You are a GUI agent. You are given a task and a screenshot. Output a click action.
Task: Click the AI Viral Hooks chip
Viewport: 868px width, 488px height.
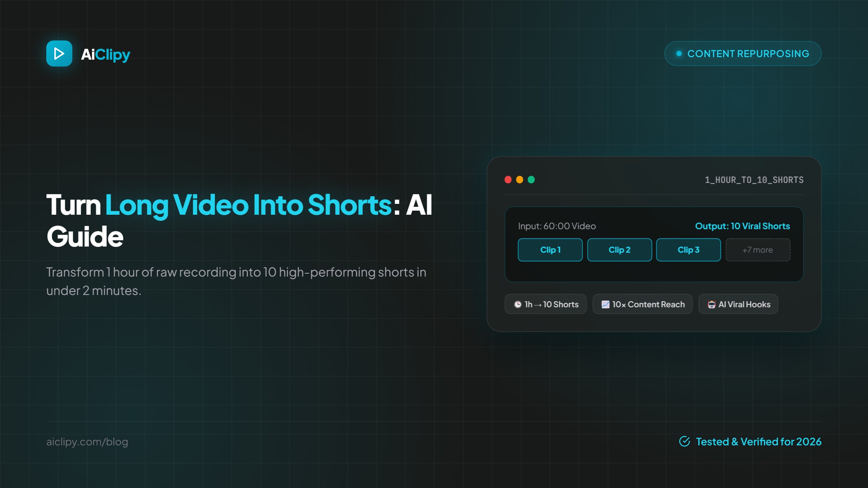[739, 304]
